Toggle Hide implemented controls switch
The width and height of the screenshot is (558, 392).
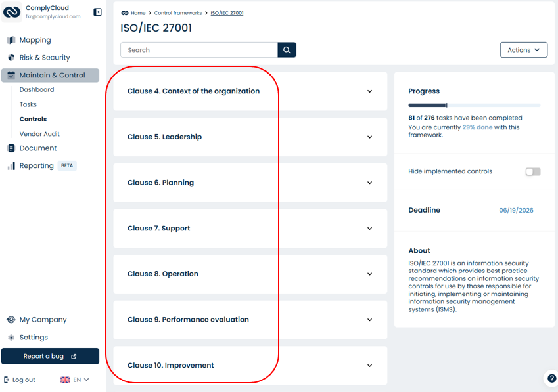[532, 171]
